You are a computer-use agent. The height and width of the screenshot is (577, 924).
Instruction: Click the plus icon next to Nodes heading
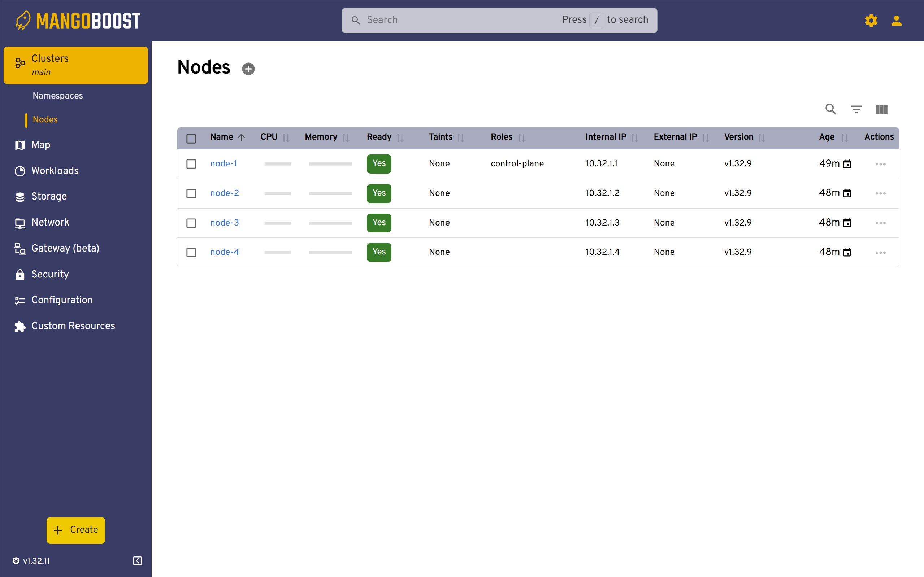(248, 69)
